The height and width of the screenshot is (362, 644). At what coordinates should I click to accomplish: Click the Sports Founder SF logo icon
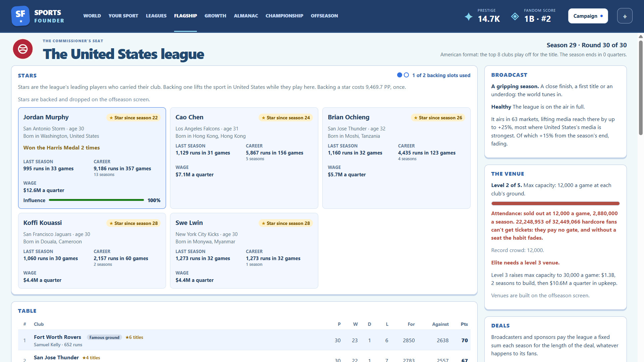[20, 16]
